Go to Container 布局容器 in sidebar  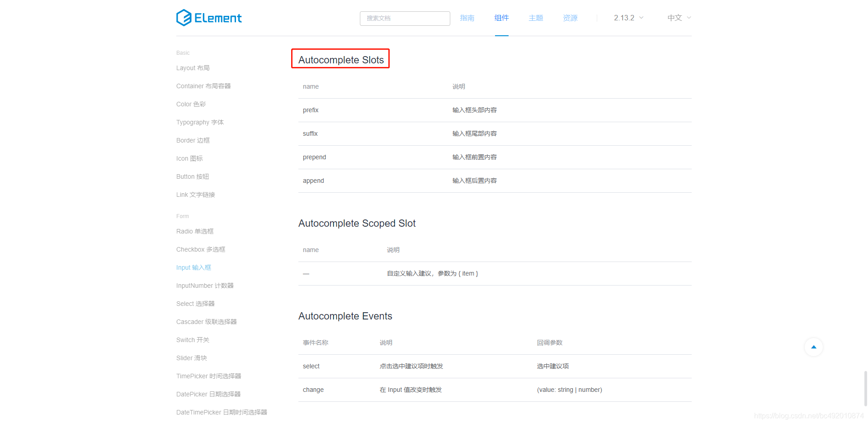pyautogui.click(x=203, y=86)
